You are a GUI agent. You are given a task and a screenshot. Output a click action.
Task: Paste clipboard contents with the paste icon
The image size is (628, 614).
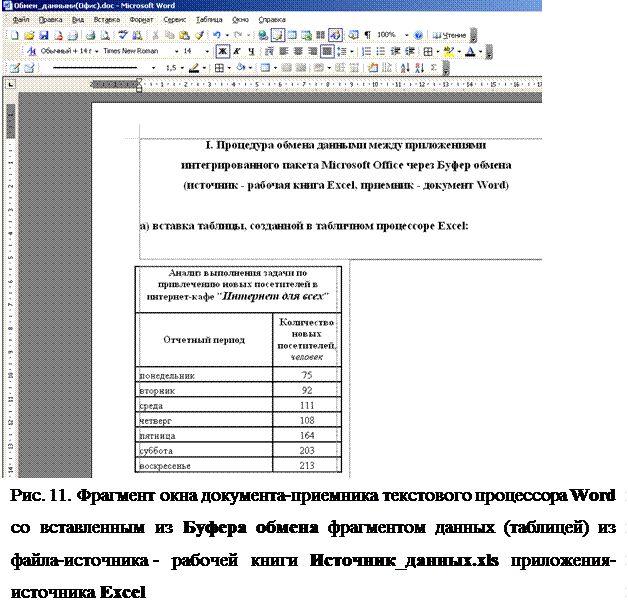coord(184,35)
